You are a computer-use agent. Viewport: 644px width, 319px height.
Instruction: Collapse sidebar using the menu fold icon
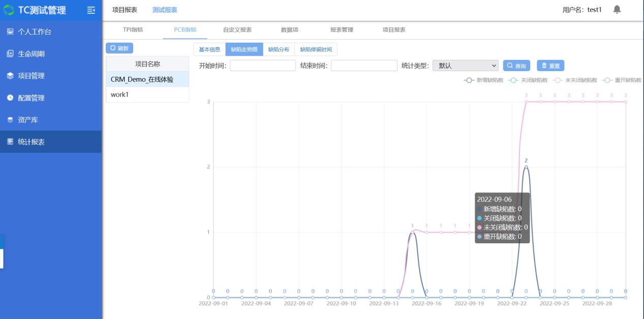click(91, 10)
